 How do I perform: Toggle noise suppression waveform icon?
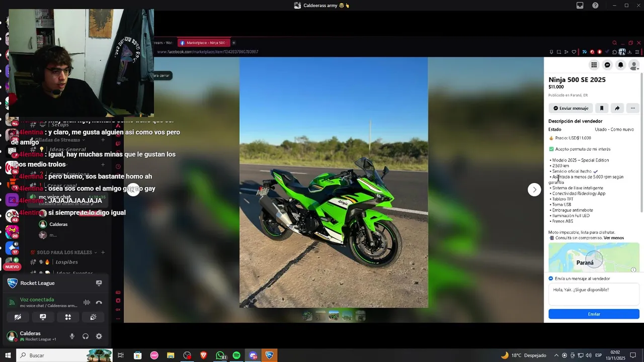pyautogui.click(x=87, y=302)
